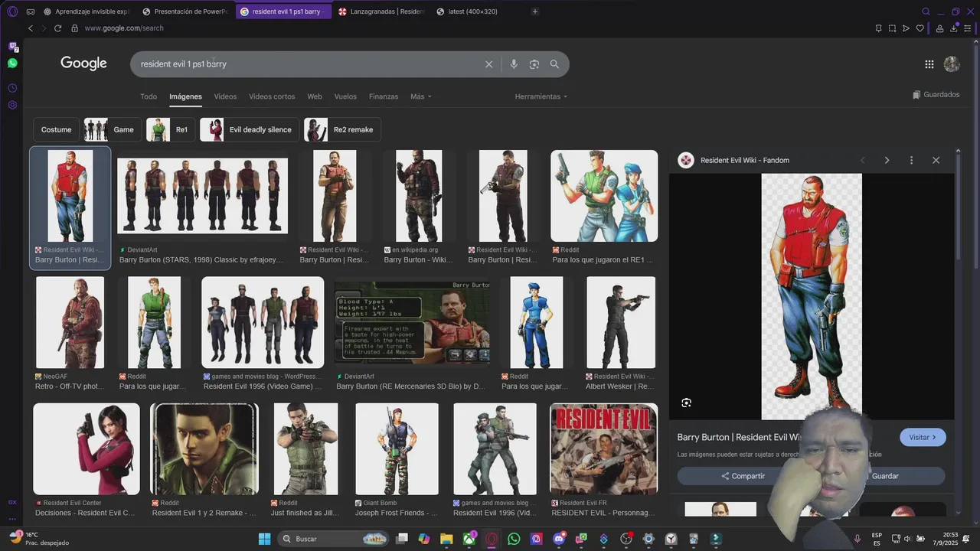Switch to the Videos tab
980x551 pixels.
click(225, 96)
